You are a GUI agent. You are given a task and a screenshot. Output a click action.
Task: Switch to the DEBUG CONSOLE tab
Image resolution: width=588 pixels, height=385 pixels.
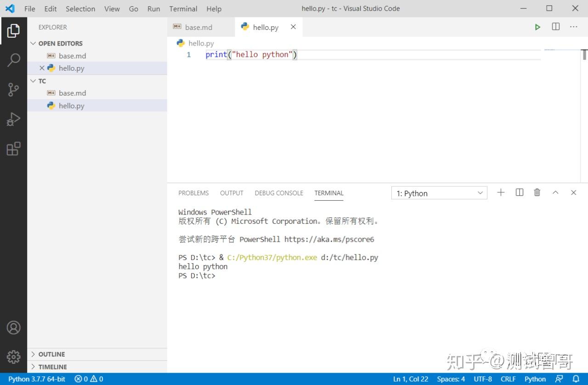coord(279,193)
